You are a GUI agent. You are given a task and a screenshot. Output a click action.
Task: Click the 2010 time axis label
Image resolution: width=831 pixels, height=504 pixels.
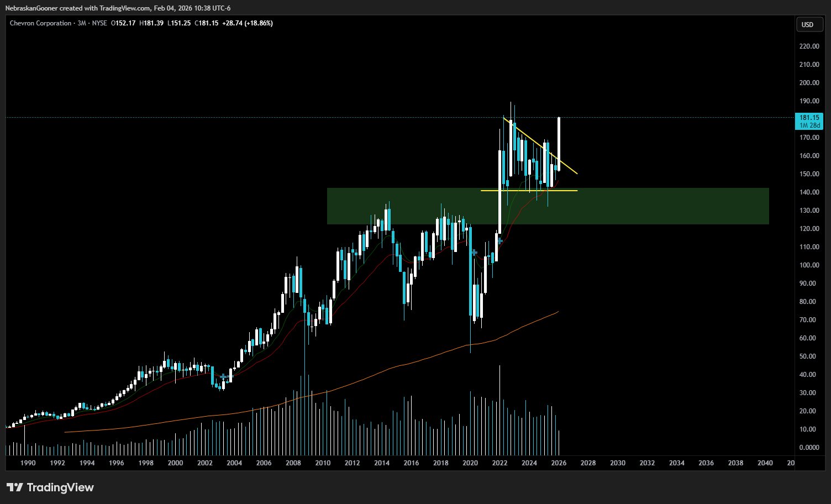(323, 463)
